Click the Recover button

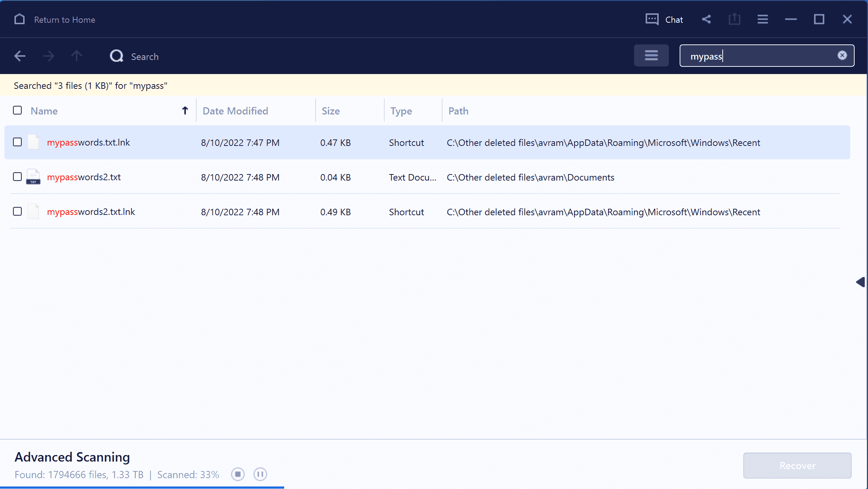pyautogui.click(x=797, y=466)
